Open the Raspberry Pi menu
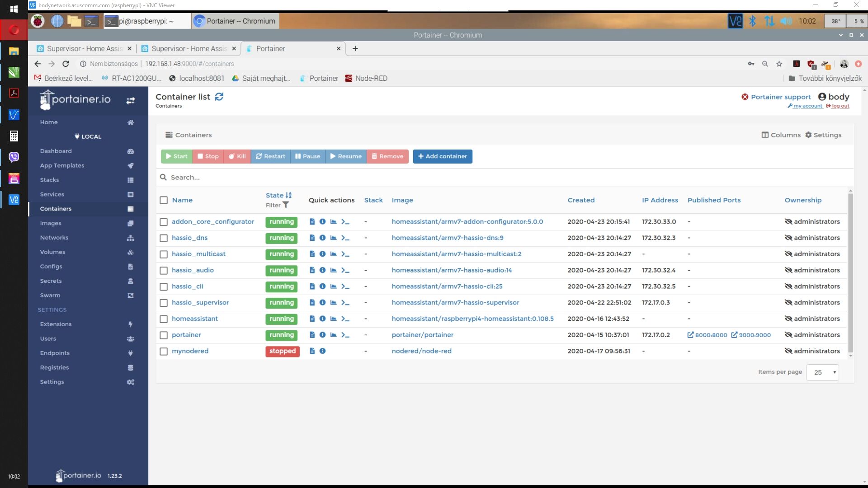The image size is (868, 488). coord(38,21)
